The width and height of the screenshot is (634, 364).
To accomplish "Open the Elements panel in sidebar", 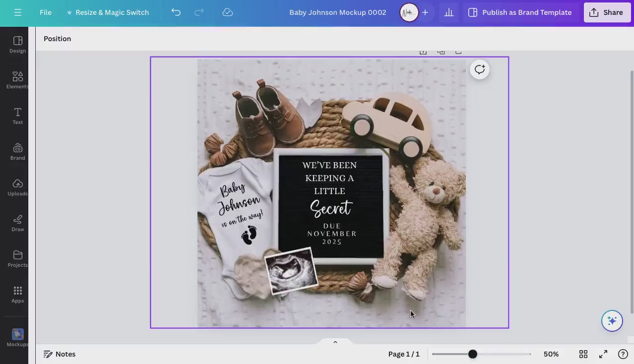I will 17,80.
